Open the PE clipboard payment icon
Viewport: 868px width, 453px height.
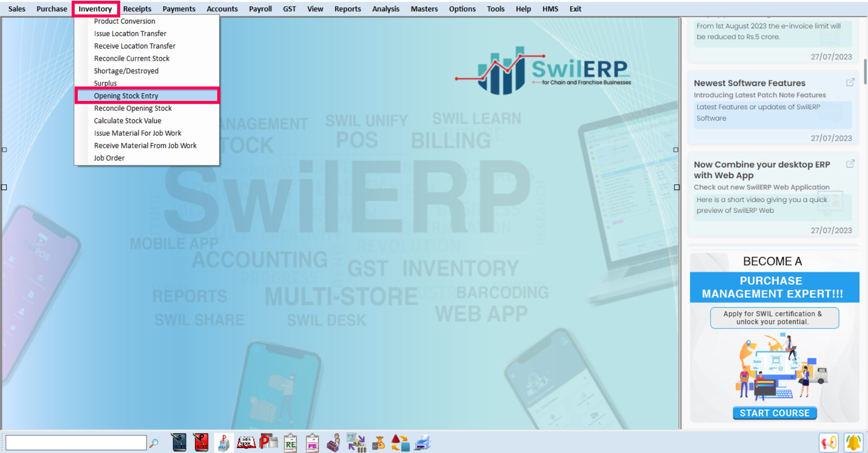click(x=312, y=443)
